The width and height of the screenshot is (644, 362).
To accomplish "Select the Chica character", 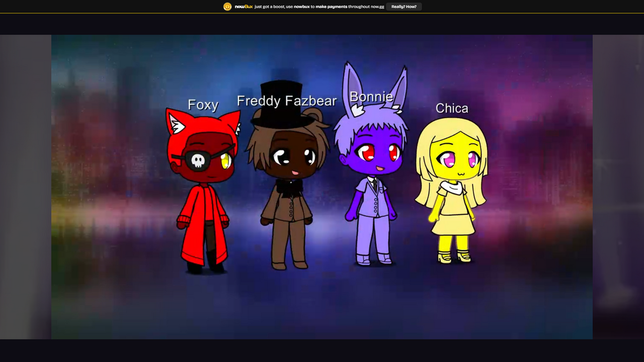I will pyautogui.click(x=451, y=190).
